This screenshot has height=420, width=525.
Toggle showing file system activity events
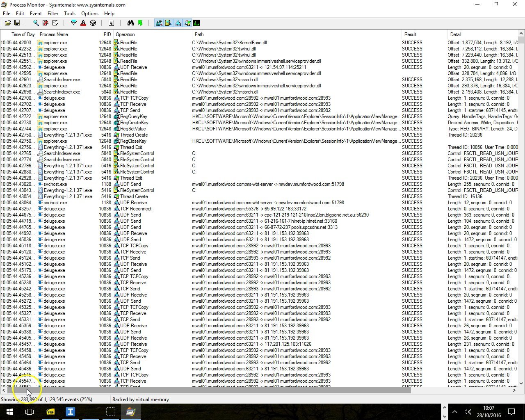(x=168, y=23)
